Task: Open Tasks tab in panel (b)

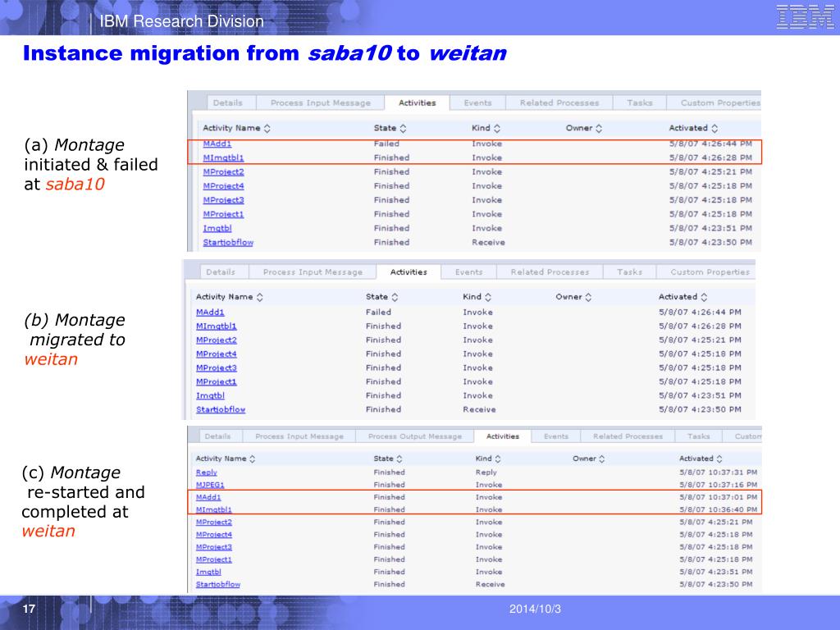Action: (x=629, y=272)
